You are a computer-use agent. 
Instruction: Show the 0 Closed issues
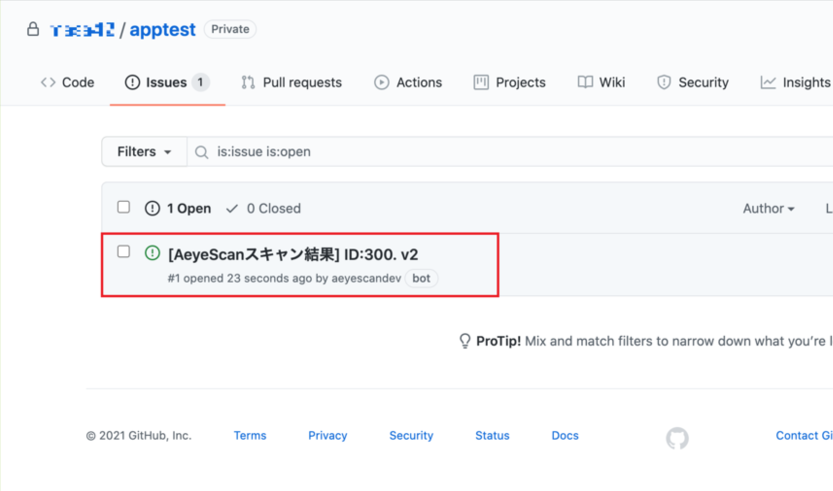pos(264,208)
